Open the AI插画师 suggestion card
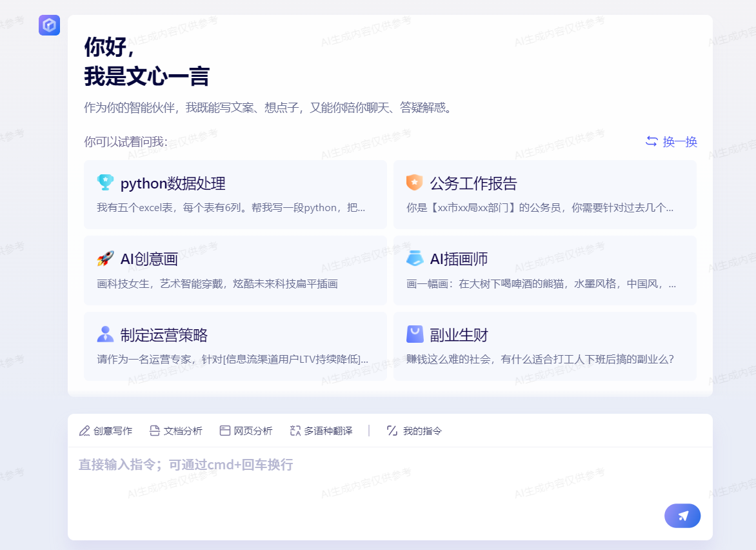Image resolution: width=756 pixels, height=550 pixels. (x=544, y=270)
